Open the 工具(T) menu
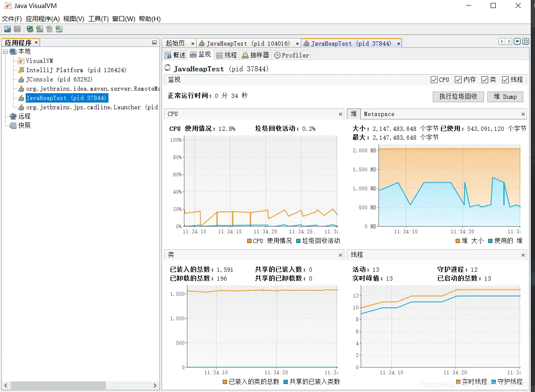 tap(98, 19)
